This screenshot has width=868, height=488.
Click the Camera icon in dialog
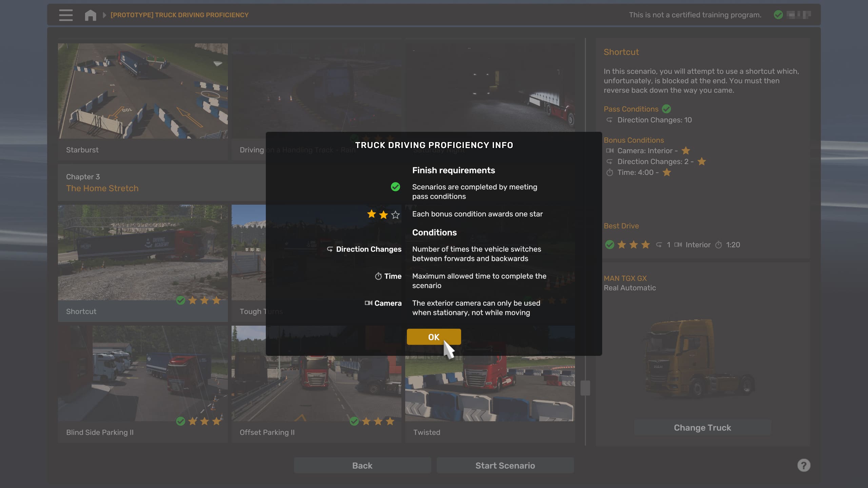pyautogui.click(x=369, y=303)
